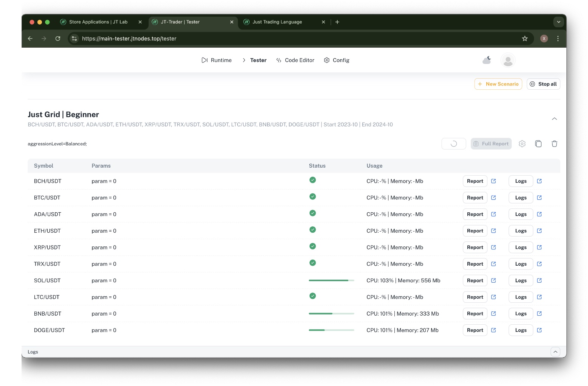Click BCH/USDT completed status checkmark
588x386 pixels.
[313, 180]
